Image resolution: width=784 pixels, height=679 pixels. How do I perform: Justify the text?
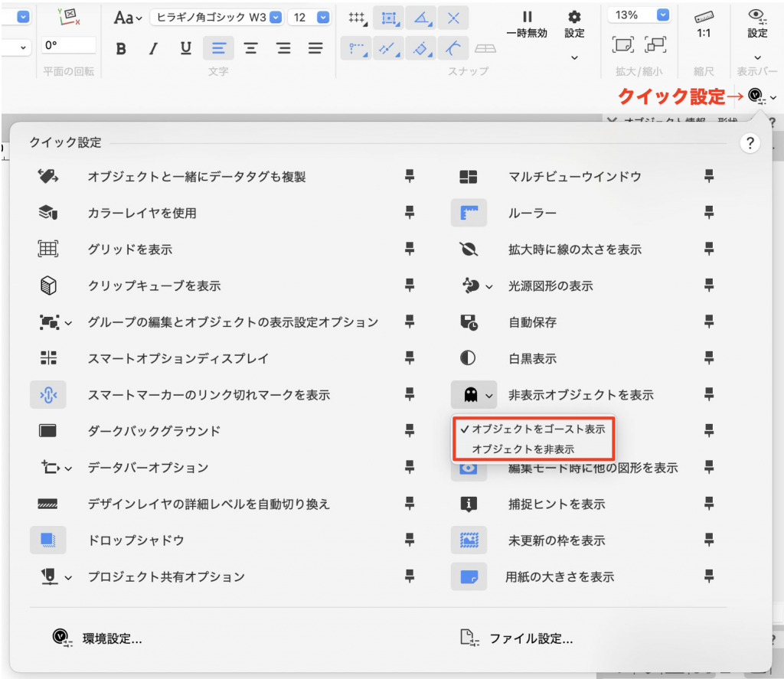315,48
